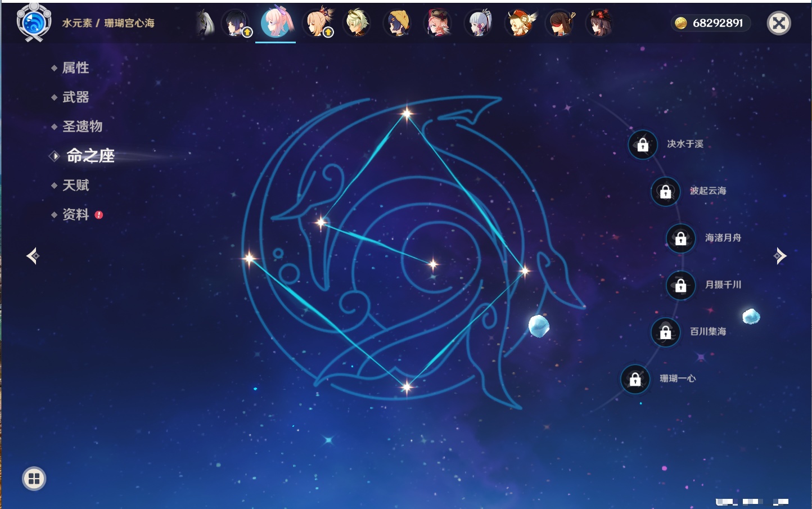Go to previous character with left arrow
This screenshot has height=509, width=812.
tap(33, 256)
